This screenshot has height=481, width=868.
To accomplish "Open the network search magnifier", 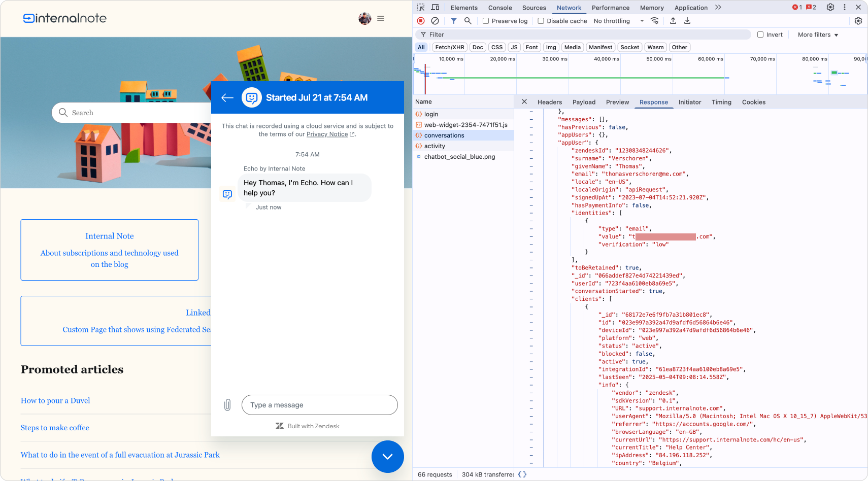I will click(x=468, y=21).
